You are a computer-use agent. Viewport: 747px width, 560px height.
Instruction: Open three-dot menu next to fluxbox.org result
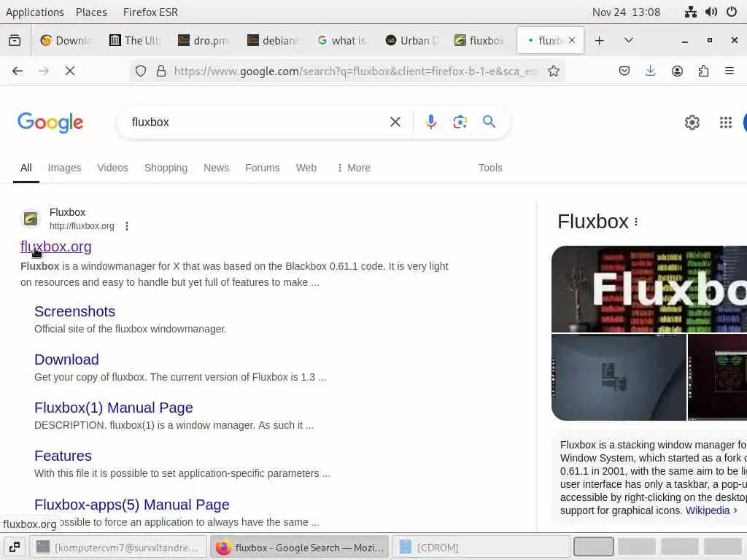pyautogui.click(x=127, y=226)
